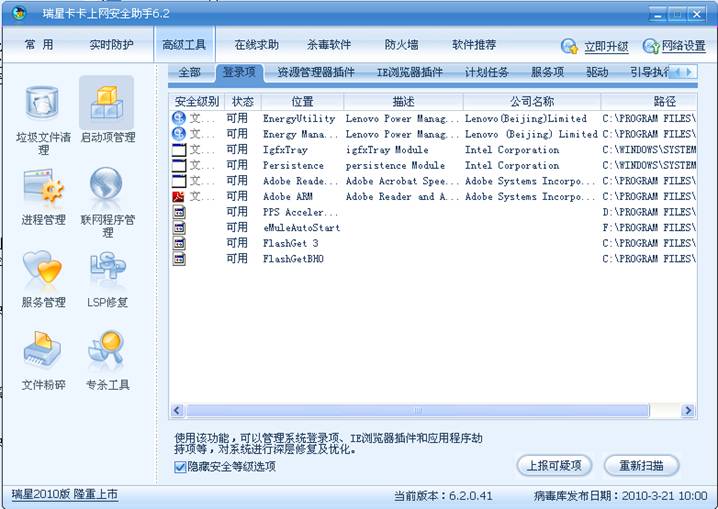Click the FlashGetBHO row icon
This screenshot has height=509, width=718.
point(179,259)
